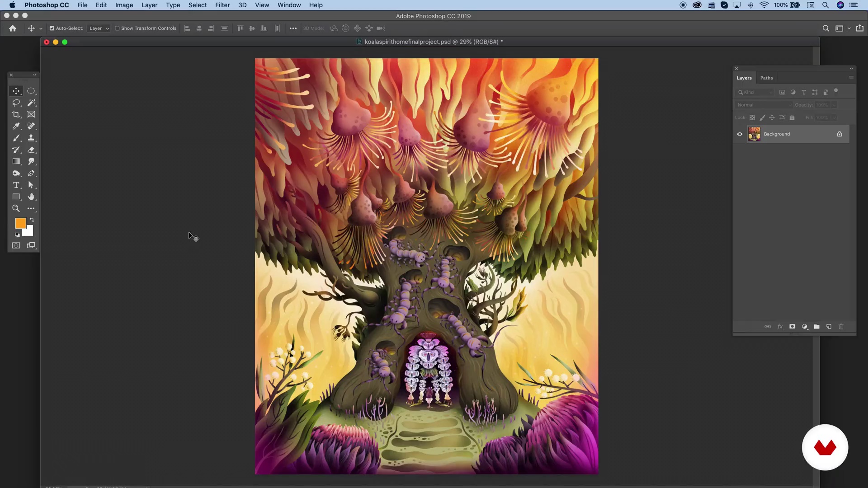The image size is (868, 488).
Task: Toggle lock image pixels brush icon
Action: [762, 117]
